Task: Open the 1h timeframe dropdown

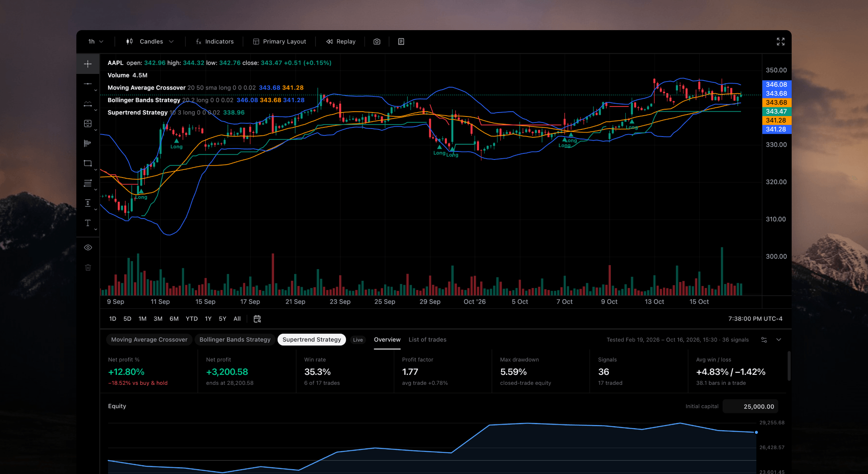Action: [96, 41]
